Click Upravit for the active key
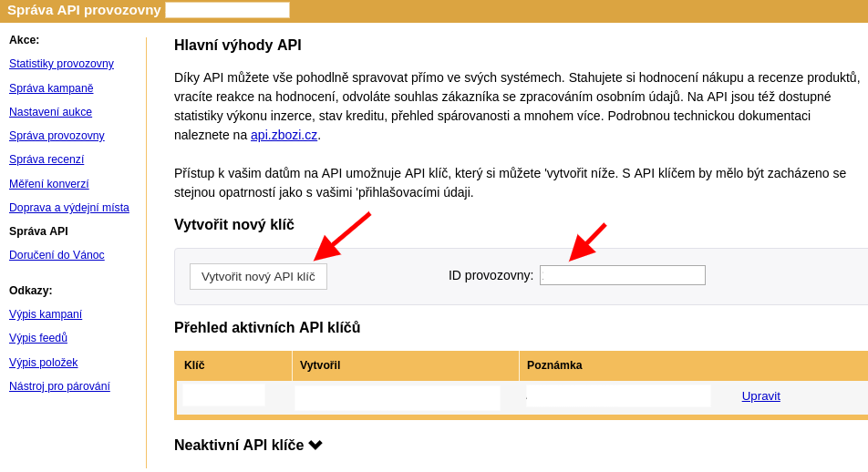Image resolution: width=868 pixels, height=472 pixels. tap(760, 396)
